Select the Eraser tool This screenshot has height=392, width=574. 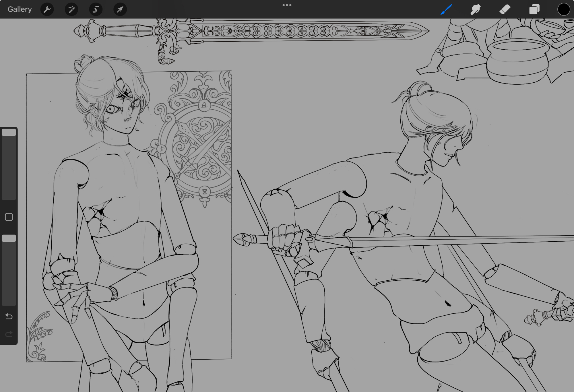(x=505, y=9)
